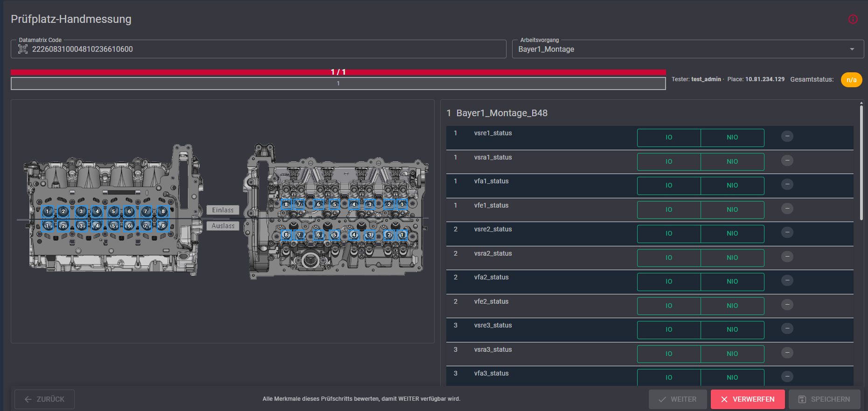The height and width of the screenshot is (411, 868).
Task: Click the vsre3_status minus icon
Action: pos(787,328)
